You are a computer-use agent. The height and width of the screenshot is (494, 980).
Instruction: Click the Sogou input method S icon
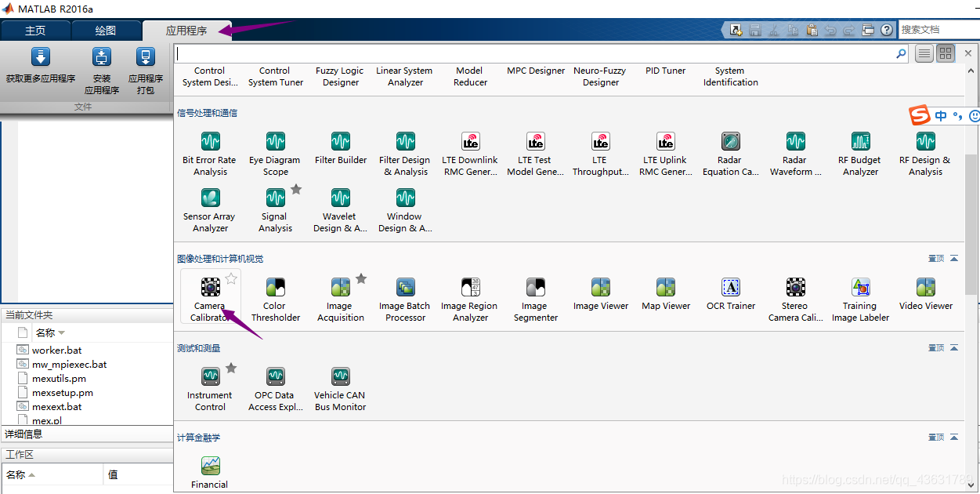coord(920,116)
